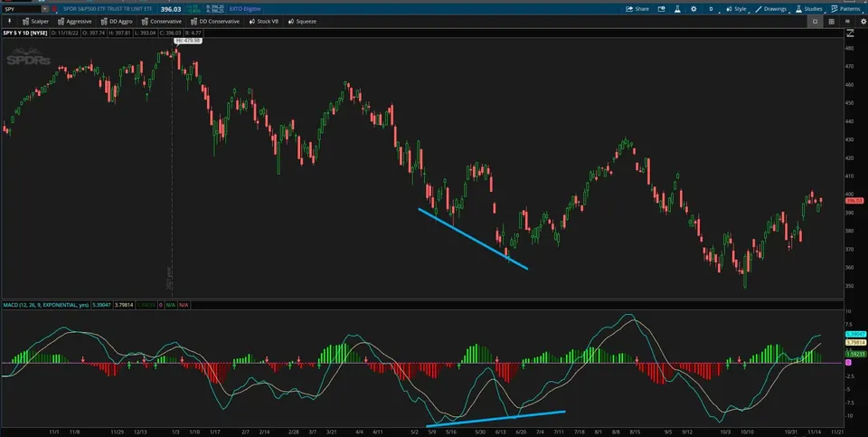Image resolution: width=868 pixels, height=437 pixels.
Task: Click the 11/14 date on time axis
Action: [x=814, y=432]
